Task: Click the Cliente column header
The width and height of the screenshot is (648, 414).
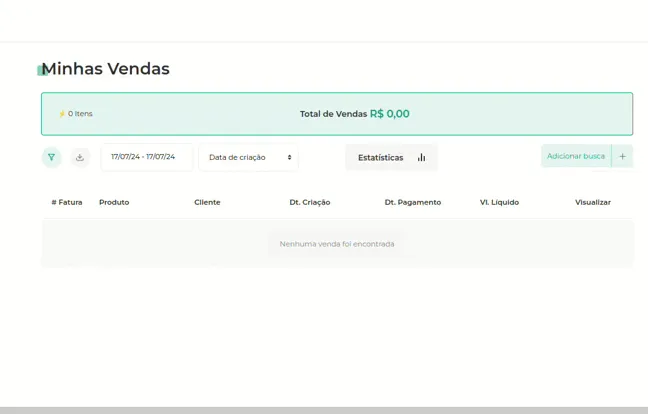Action: pyautogui.click(x=207, y=202)
